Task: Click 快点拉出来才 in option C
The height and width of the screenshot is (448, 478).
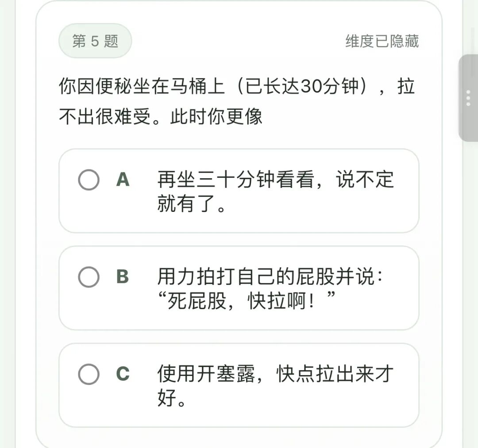Action: tap(335, 374)
